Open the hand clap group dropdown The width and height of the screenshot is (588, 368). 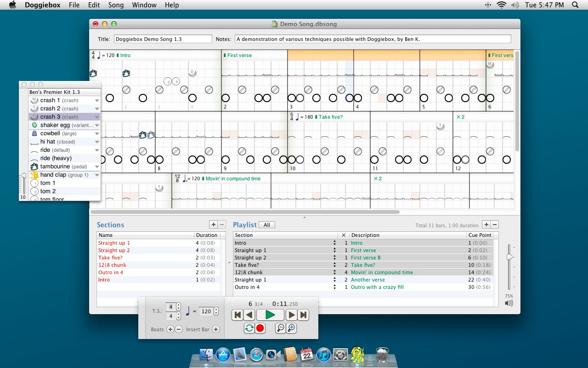pyautogui.click(x=97, y=175)
